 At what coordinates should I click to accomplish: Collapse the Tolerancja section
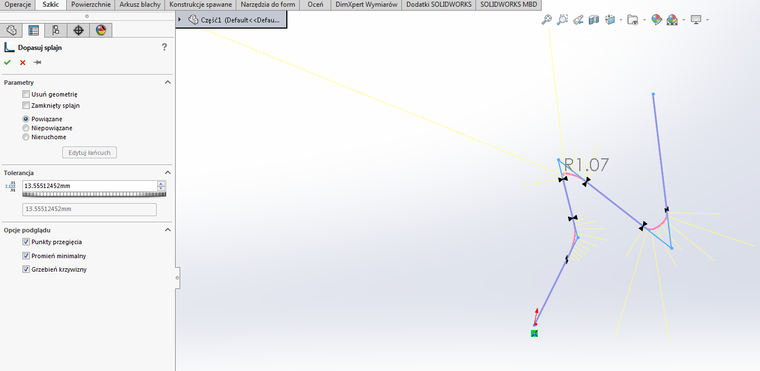tap(168, 173)
